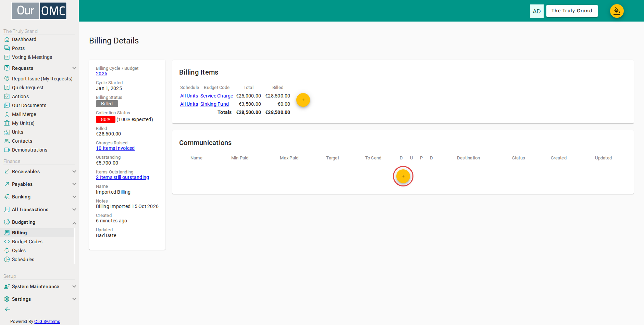
Task: Click the OurOMC logo
Action: point(39,11)
